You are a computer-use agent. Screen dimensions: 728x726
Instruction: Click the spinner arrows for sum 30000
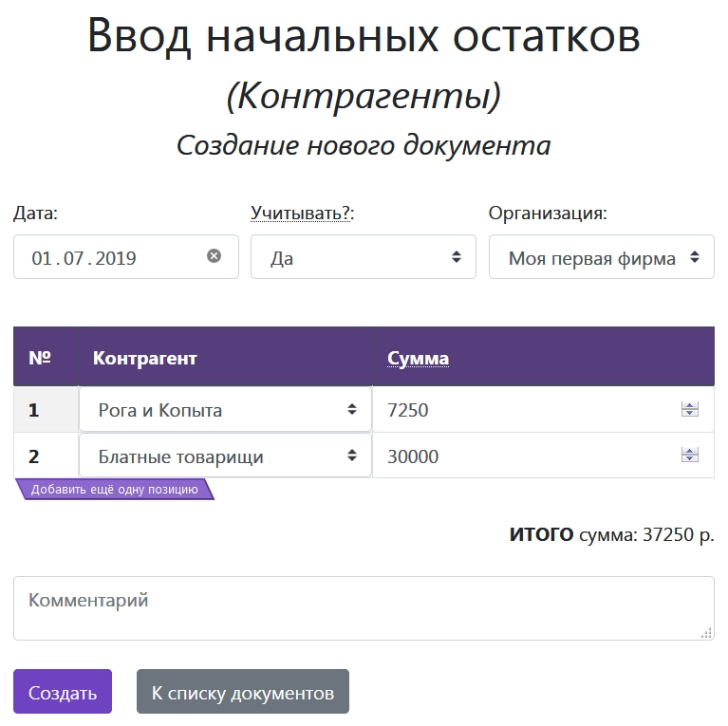[x=690, y=456]
